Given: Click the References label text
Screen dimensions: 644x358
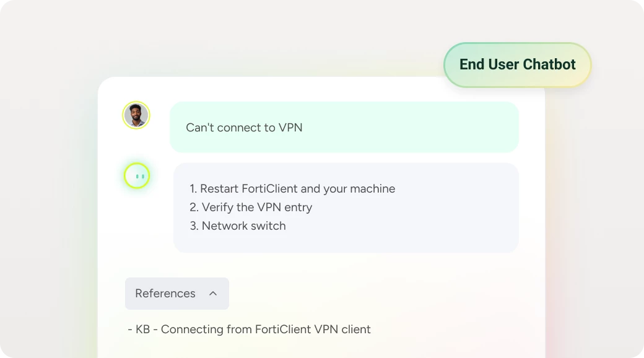Looking at the screenshot, I should [x=165, y=294].
